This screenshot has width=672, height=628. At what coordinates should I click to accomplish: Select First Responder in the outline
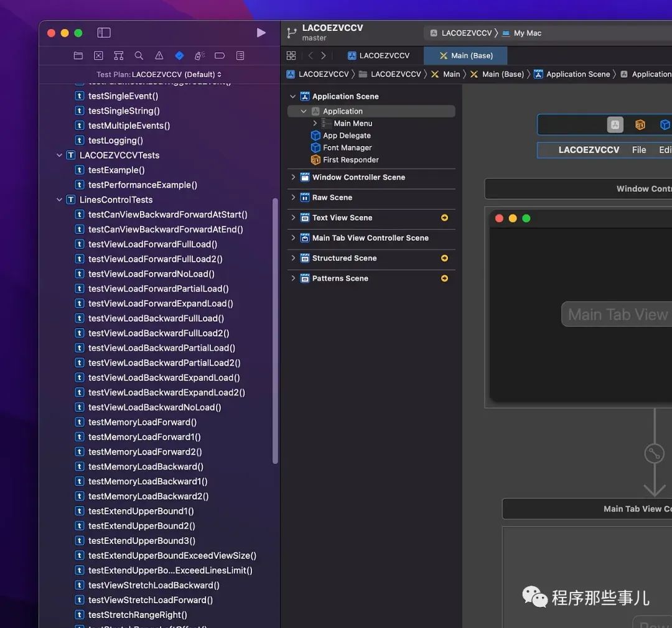click(350, 160)
